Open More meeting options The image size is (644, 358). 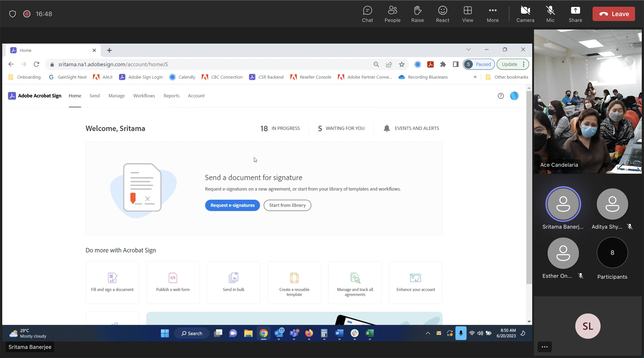point(492,14)
